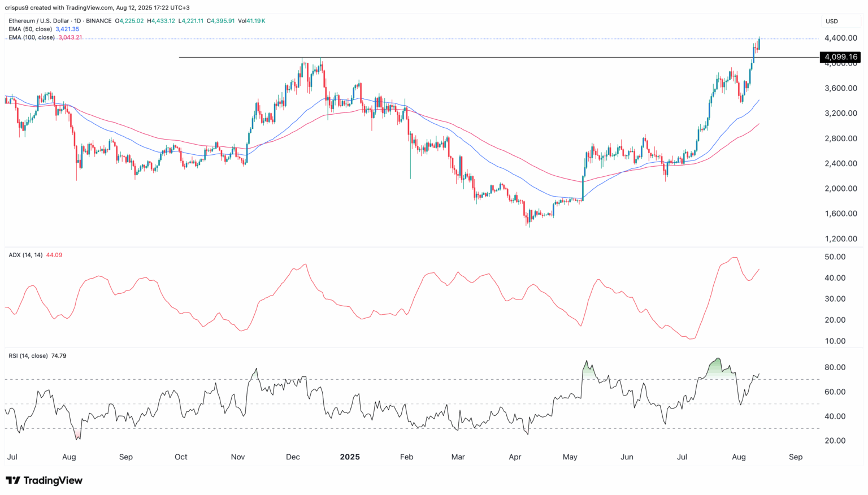Click the 4,400.00 value on the price scale
The width and height of the screenshot is (868, 495).
pyautogui.click(x=840, y=38)
